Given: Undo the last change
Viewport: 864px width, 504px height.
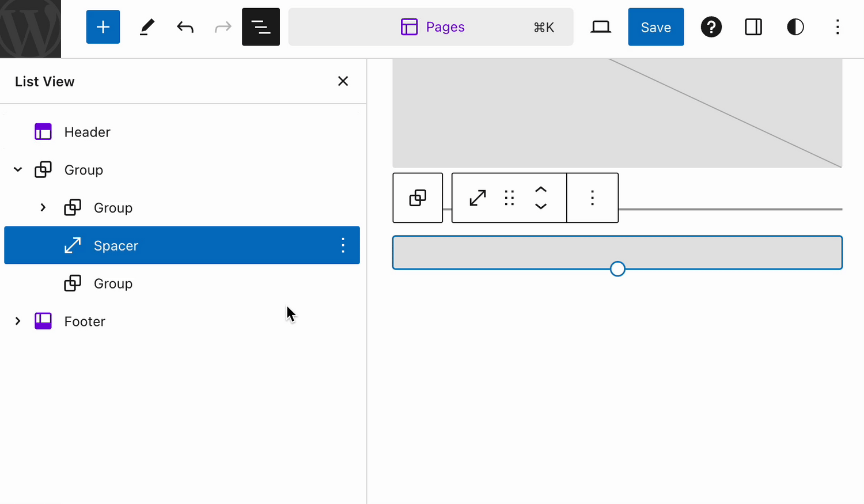Looking at the screenshot, I should [x=185, y=27].
